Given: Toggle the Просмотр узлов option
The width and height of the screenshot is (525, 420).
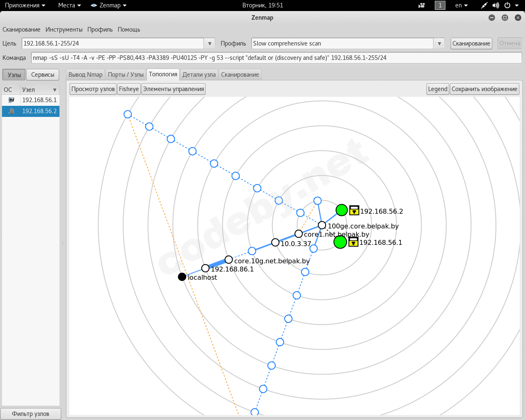Looking at the screenshot, I should 93,89.
